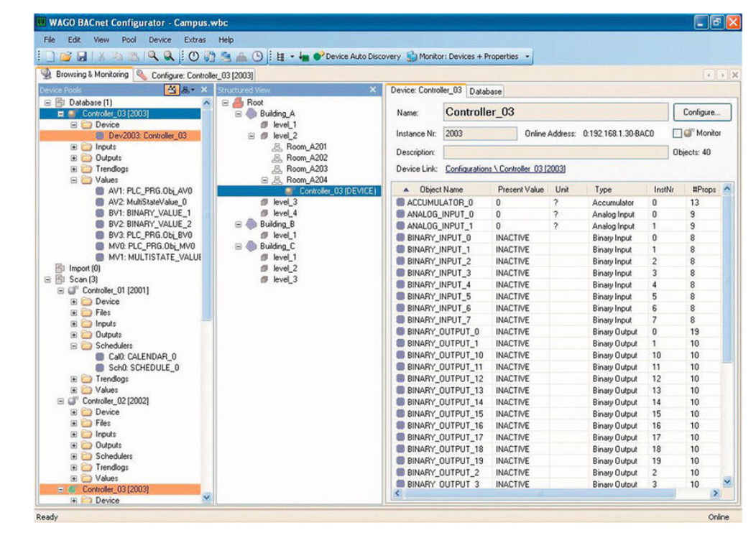Click the Save diskette toolbar icon
756x538 pixels.
[82, 57]
